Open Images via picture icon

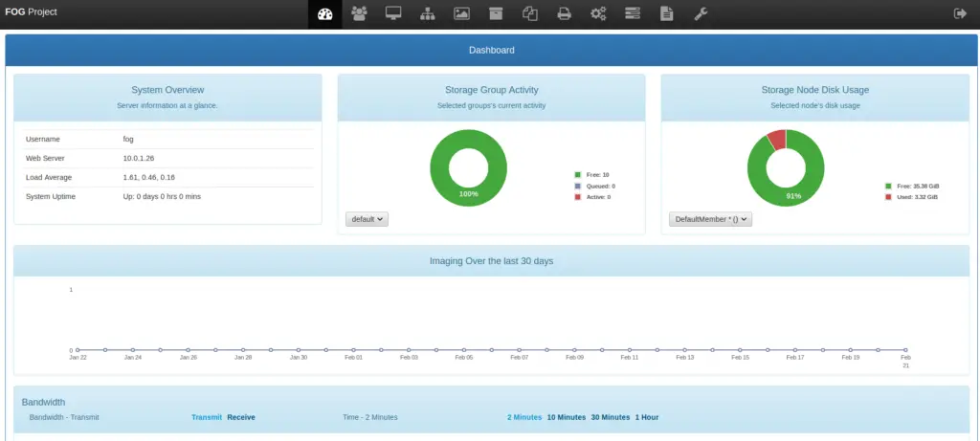[x=461, y=13]
